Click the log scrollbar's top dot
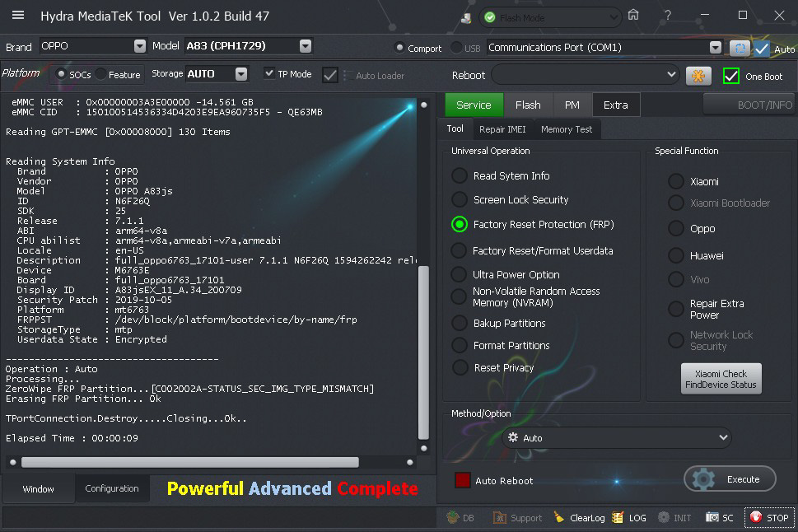 coord(423,105)
